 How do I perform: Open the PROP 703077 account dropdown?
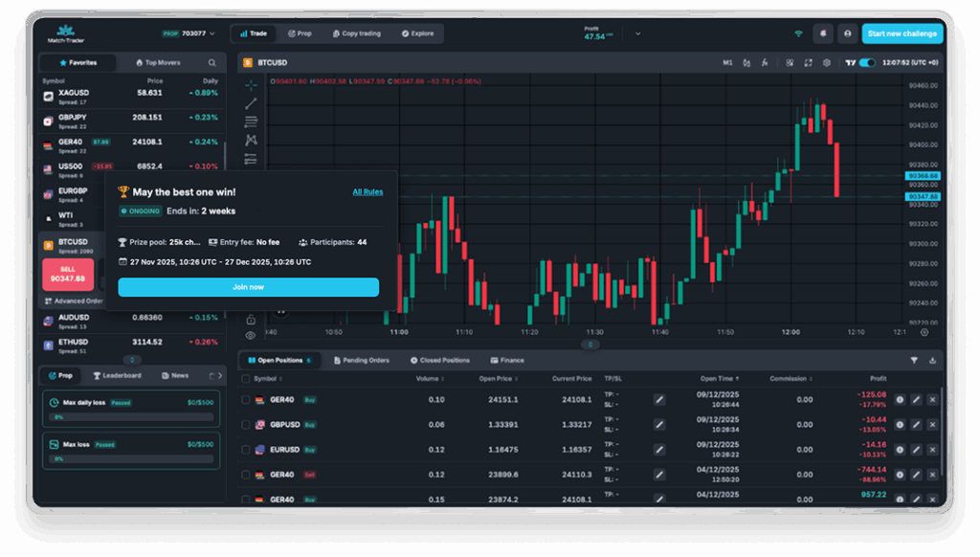(x=189, y=33)
